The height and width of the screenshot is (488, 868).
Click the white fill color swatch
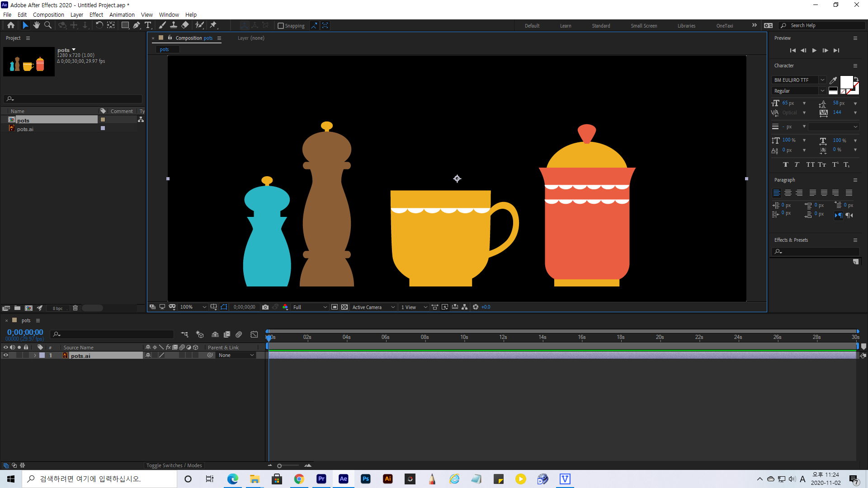(x=846, y=82)
